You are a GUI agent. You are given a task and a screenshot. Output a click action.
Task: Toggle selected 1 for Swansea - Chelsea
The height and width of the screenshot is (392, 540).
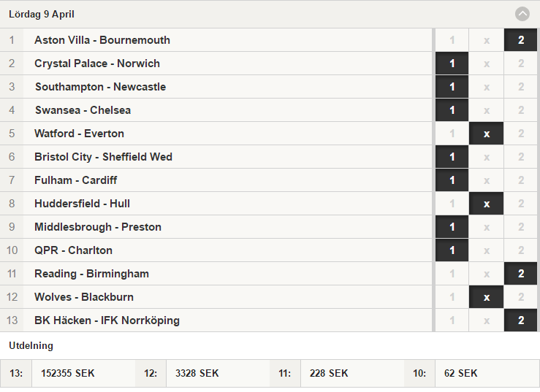click(452, 110)
